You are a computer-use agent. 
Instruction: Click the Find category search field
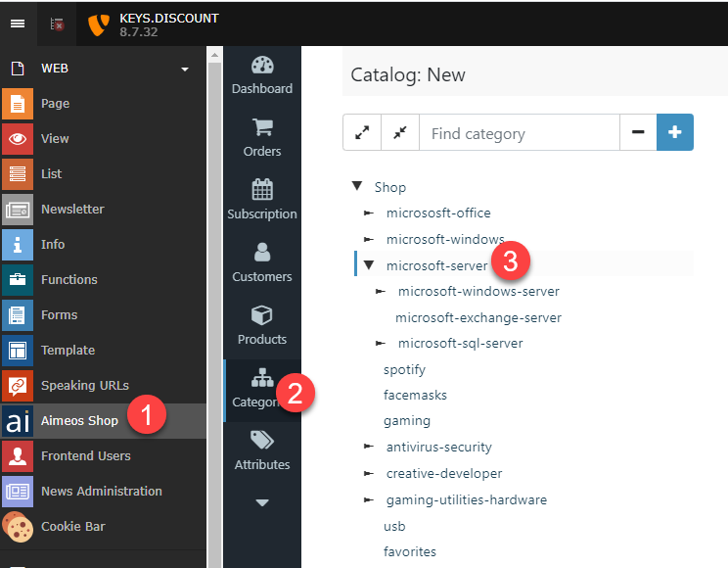point(519,133)
